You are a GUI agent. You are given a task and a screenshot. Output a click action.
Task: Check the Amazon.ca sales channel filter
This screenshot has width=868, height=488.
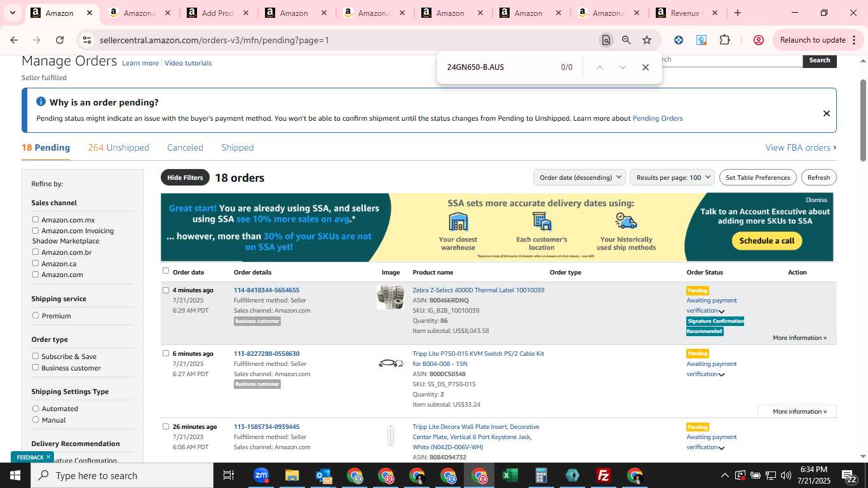pos(36,263)
